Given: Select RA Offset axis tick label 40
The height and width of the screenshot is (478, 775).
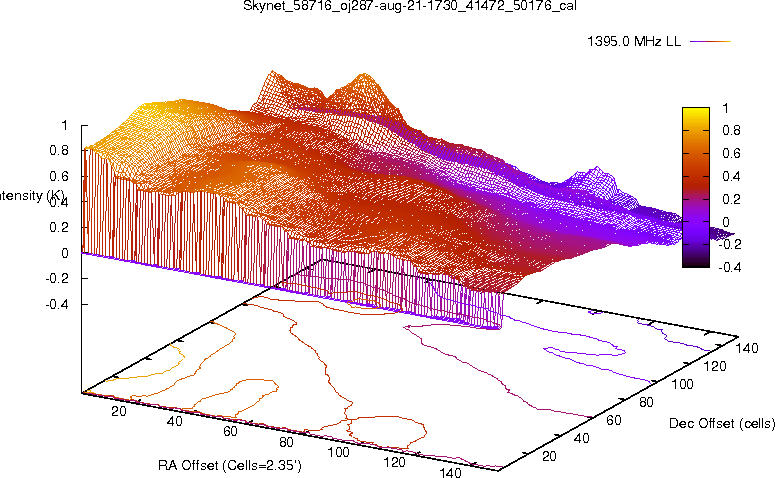Looking at the screenshot, I should point(174,421).
